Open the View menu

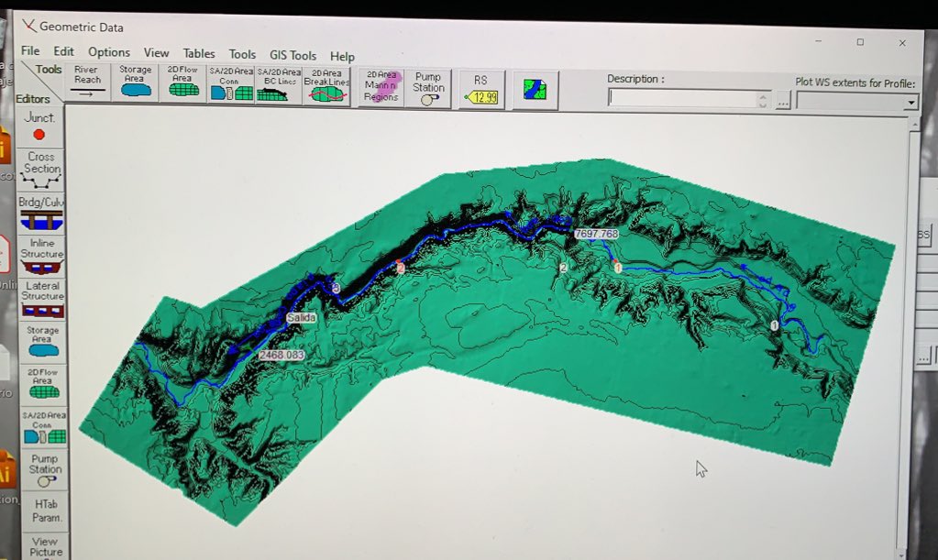tap(156, 53)
